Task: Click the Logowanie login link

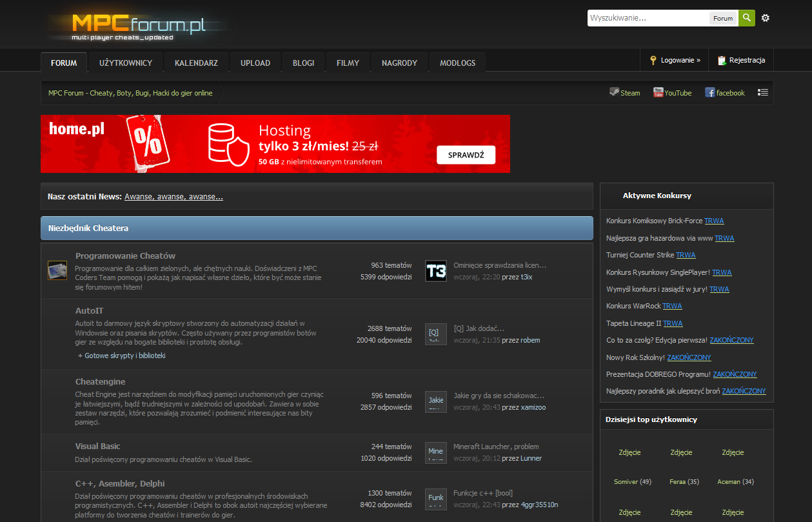Action: point(680,60)
